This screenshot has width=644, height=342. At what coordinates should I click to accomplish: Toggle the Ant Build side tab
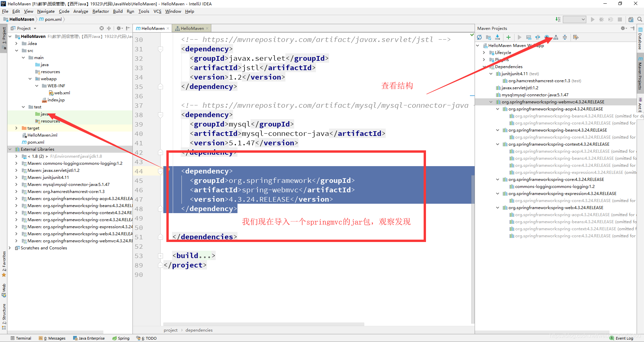tap(640, 105)
